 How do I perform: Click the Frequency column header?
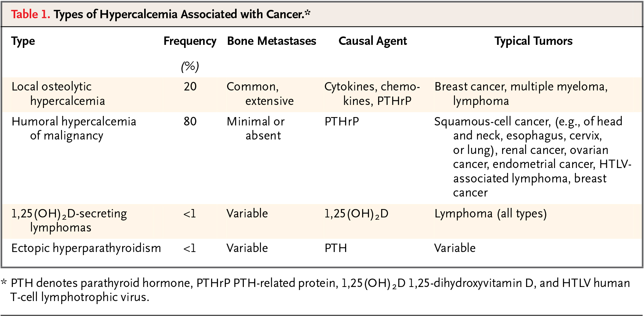click(190, 41)
